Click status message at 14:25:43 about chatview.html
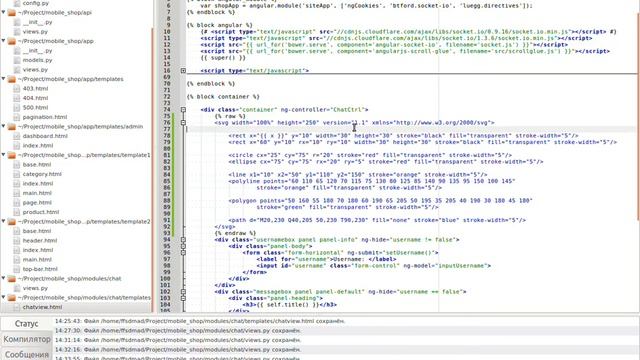The height and width of the screenshot is (360, 640). click(200, 321)
